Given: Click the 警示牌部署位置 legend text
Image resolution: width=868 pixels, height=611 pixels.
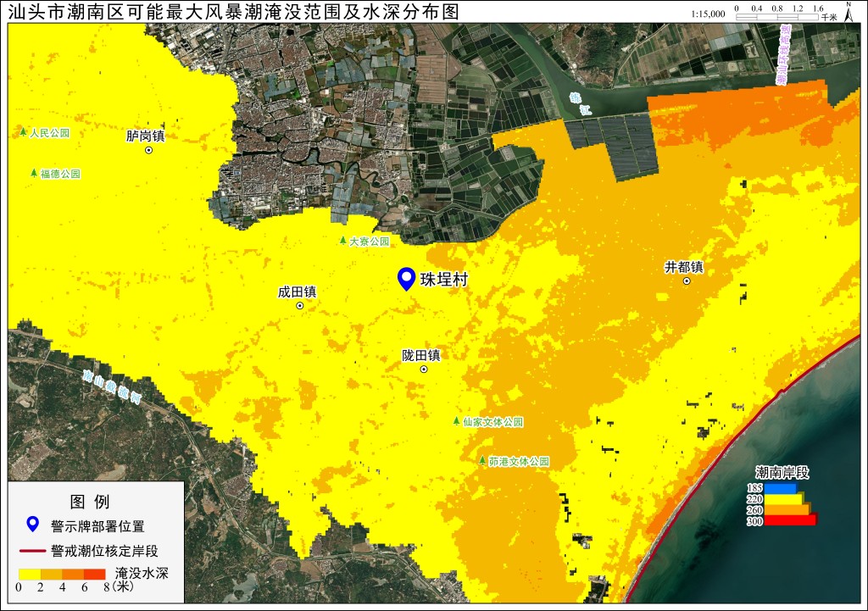Looking at the screenshot, I should (x=98, y=526).
